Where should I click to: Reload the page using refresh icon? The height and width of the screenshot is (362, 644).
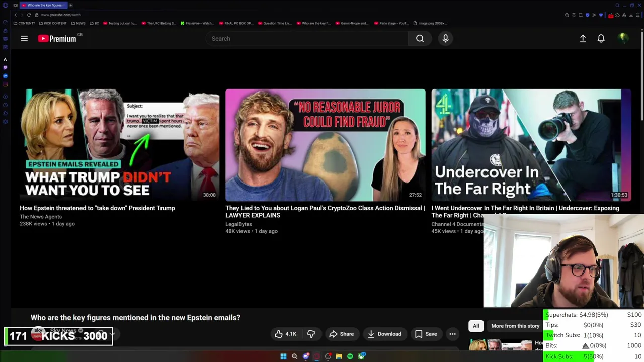29,15
